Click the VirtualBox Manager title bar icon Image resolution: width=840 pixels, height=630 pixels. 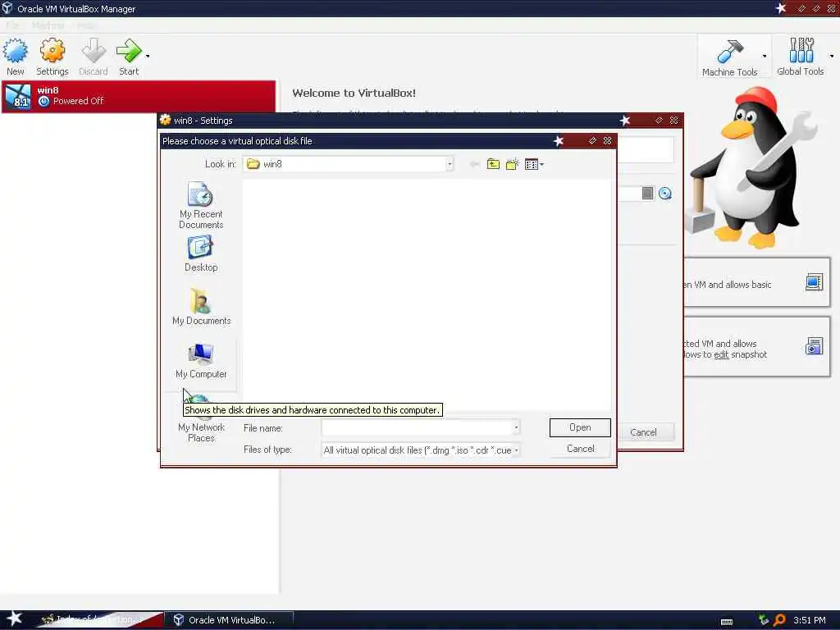(7, 8)
